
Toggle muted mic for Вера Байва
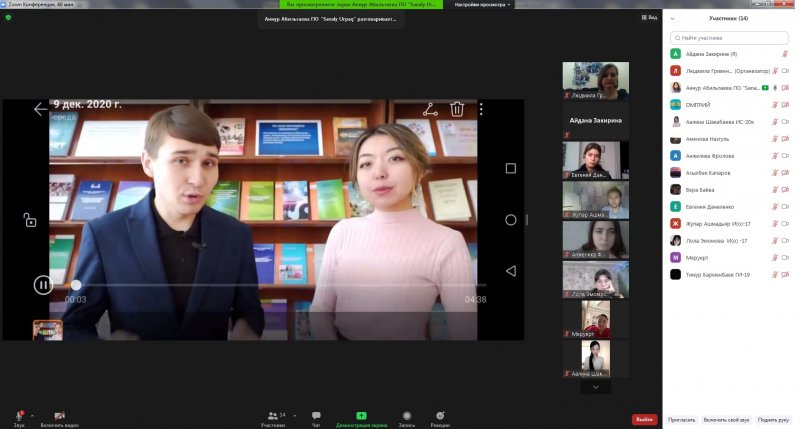775,190
